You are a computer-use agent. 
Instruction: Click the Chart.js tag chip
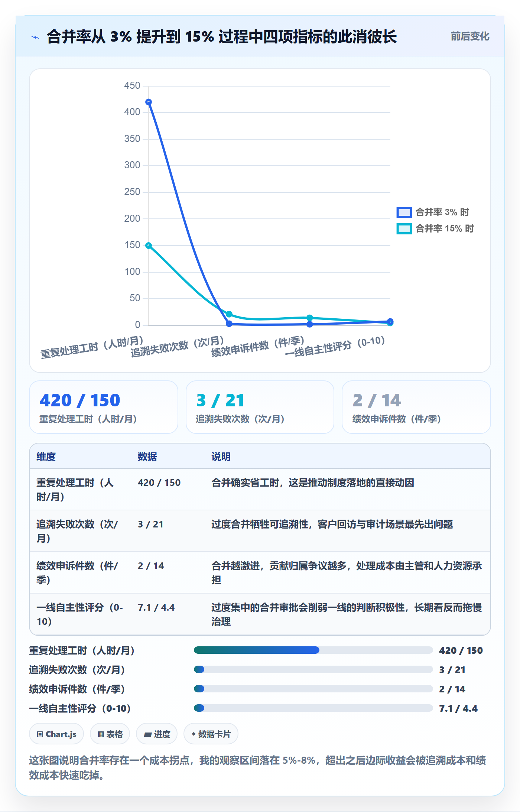pyautogui.click(x=56, y=734)
